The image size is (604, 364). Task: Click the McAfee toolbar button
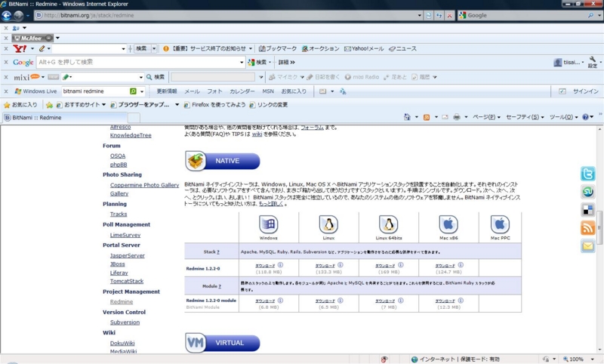32,38
